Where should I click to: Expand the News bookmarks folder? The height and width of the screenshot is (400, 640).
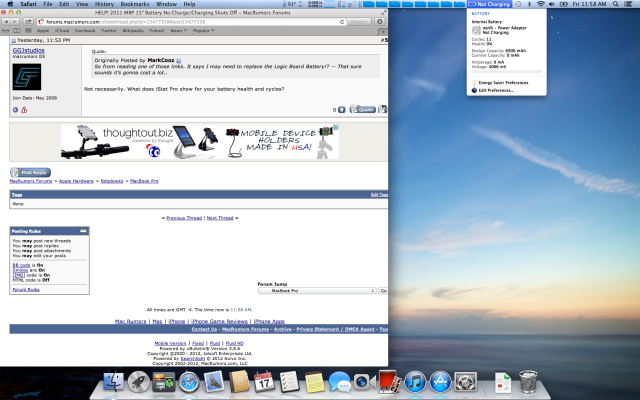click(x=178, y=31)
